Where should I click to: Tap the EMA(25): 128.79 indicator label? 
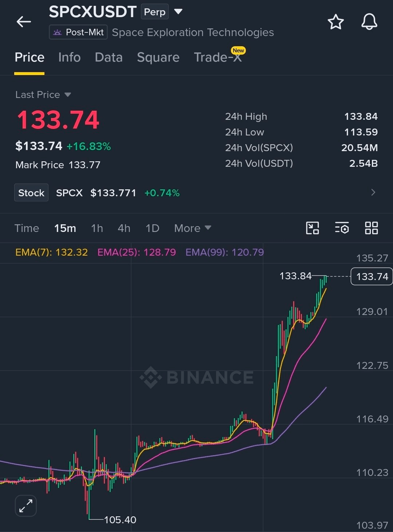point(137,252)
